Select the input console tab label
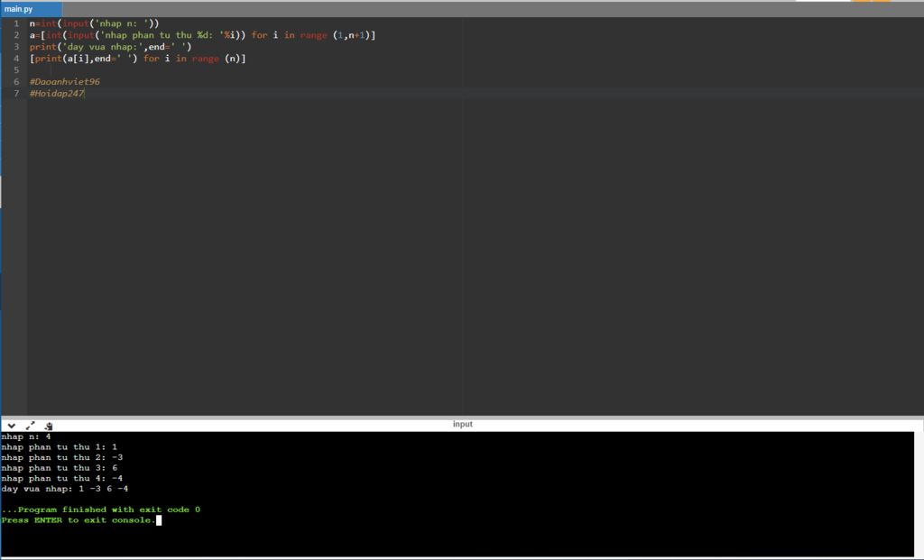This screenshot has height=560, width=924. pos(463,424)
